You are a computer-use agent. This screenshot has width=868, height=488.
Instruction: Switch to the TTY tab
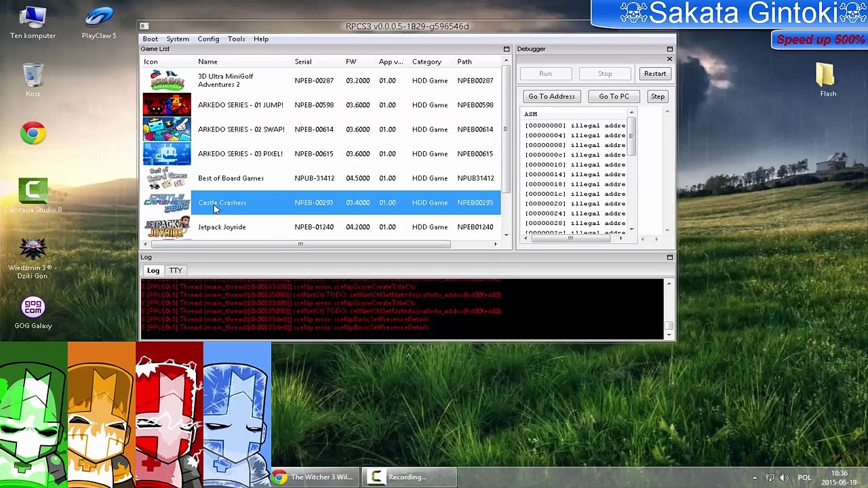[x=176, y=270]
